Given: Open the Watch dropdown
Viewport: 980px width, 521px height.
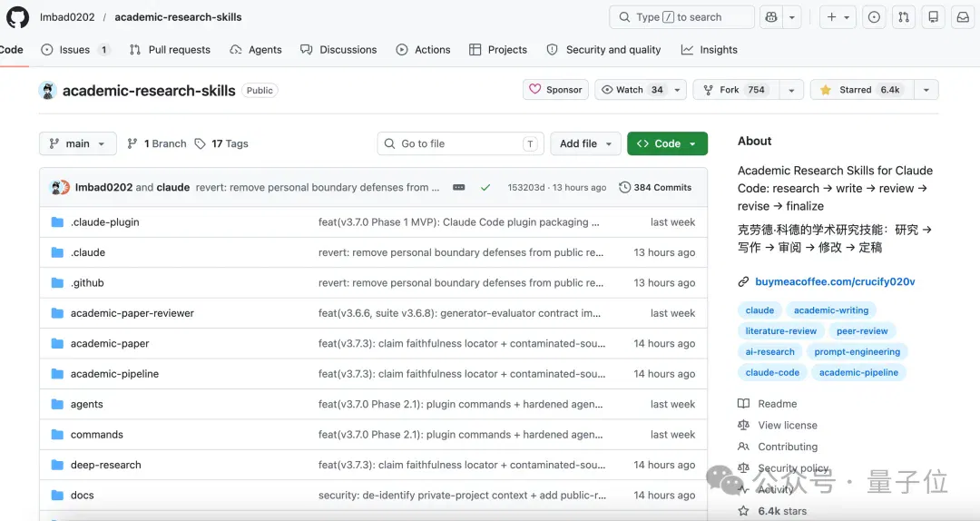Looking at the screenshot, I should [641, 90].
